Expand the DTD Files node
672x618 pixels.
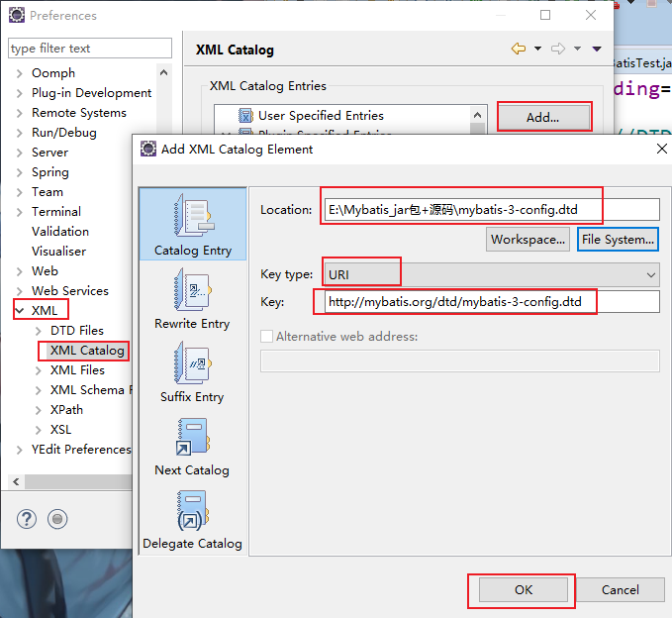pos(39,331)
